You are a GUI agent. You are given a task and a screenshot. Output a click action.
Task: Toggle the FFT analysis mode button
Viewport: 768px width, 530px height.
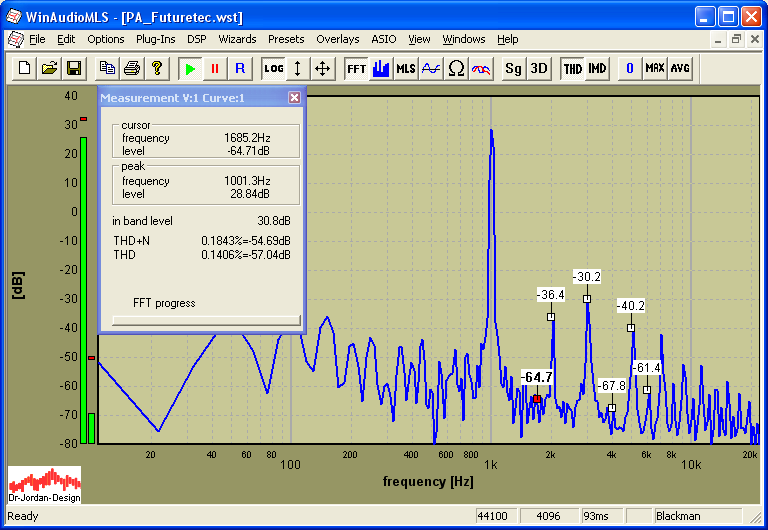(x=356, y=68)
